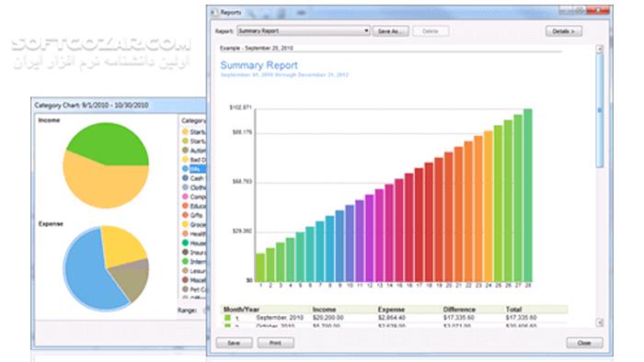
Task: Select the Clothing category in list
Action: click(193, 187)
